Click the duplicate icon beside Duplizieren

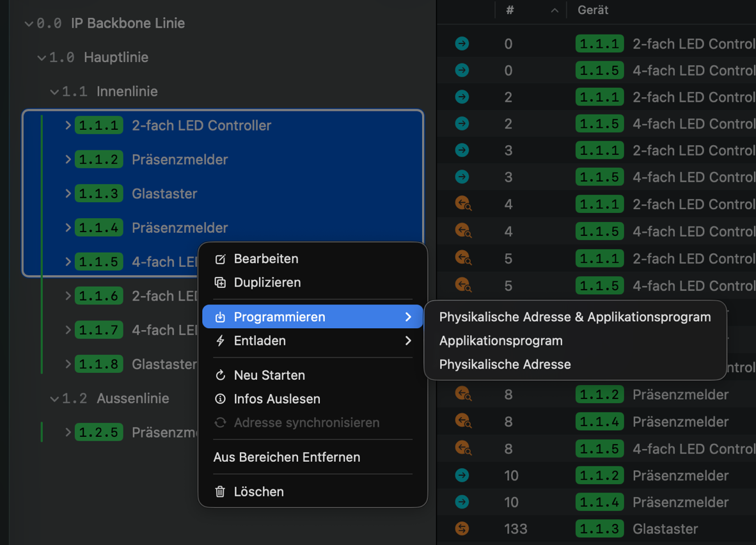coord(220,283)
